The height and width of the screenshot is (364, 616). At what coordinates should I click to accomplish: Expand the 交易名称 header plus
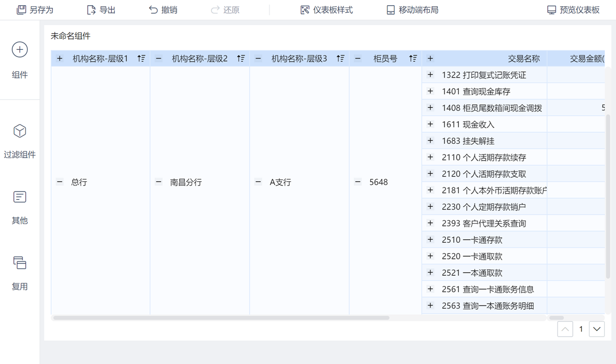tap(430, 59)
